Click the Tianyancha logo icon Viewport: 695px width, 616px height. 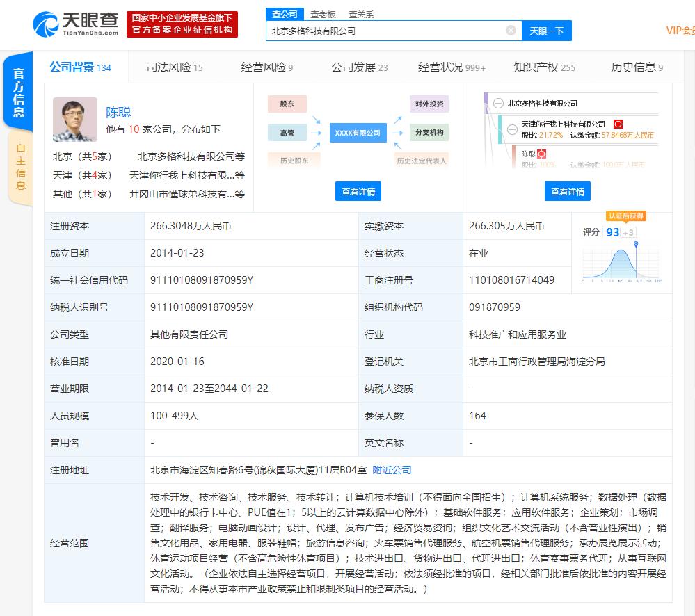[x=43, y=23]
